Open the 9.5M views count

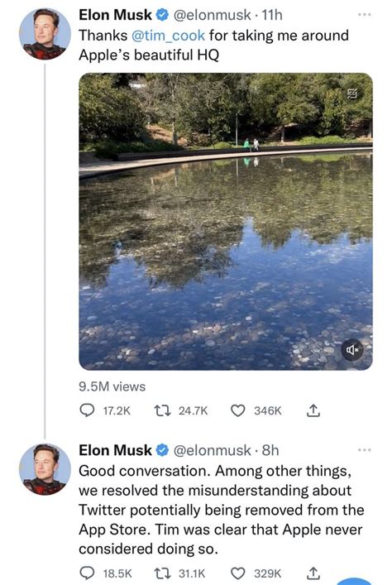[112, 386]
